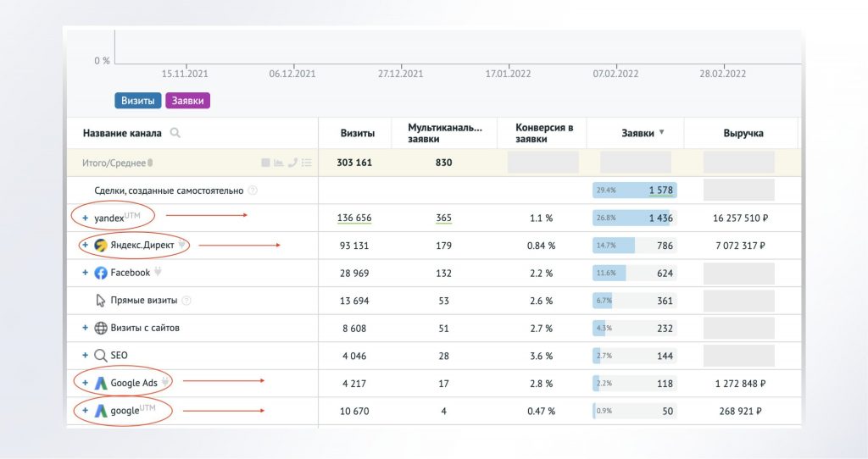Expand the yandex UTM channel row
This screenshot has height=459, width=868.
(85, 218)
